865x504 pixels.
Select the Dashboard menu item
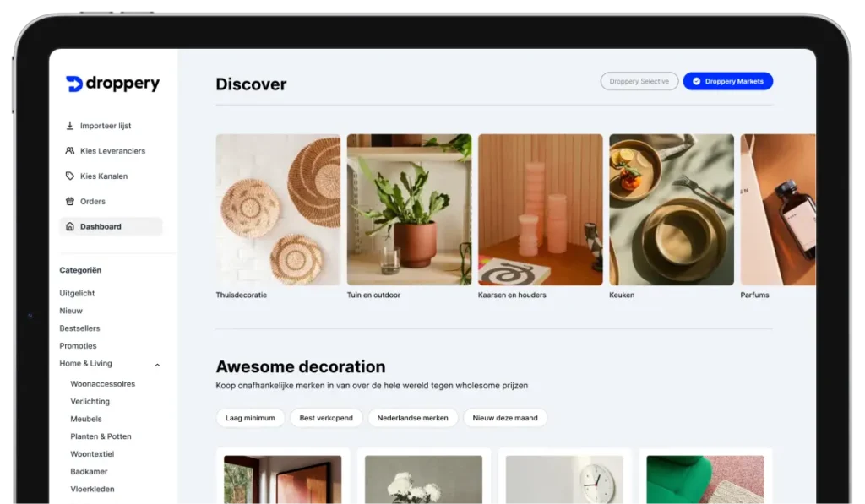point(111,226)
